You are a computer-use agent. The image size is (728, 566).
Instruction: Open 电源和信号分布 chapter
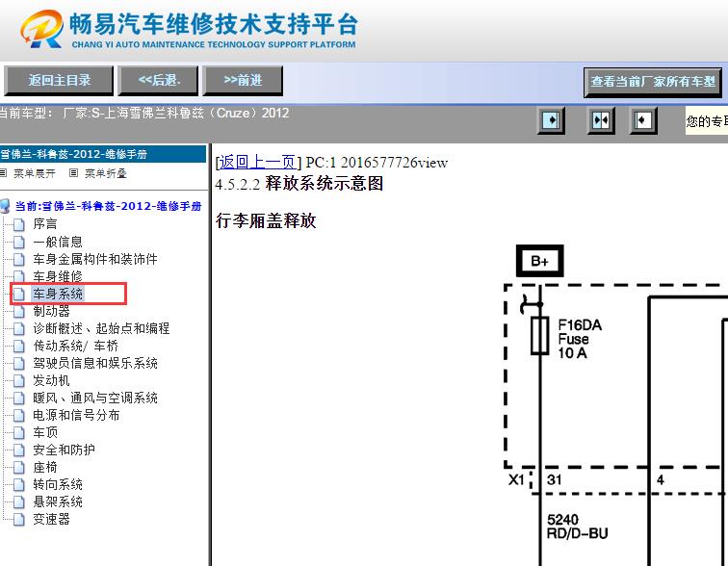[x=76, y=415]
